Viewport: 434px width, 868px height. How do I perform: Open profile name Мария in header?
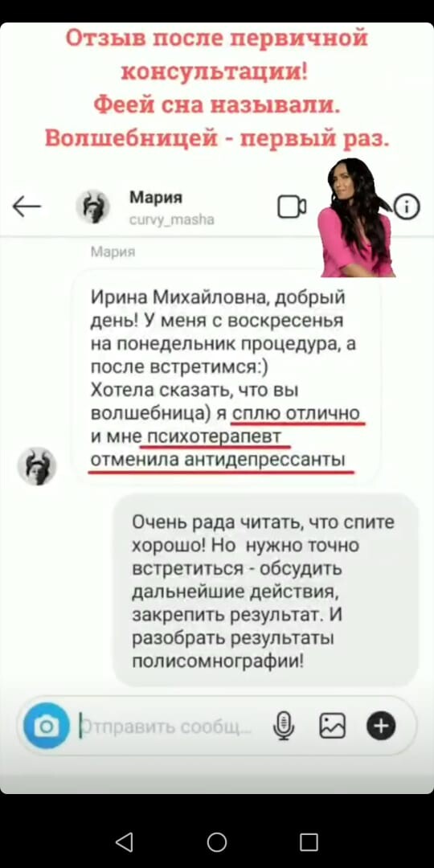point(156,198)
